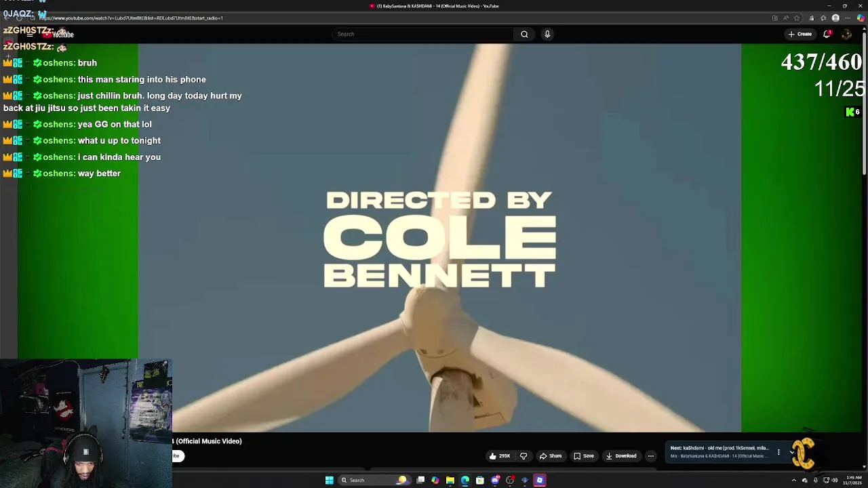868x488 pixels.
Task: Click the video player area
Action: click(439, 238)
